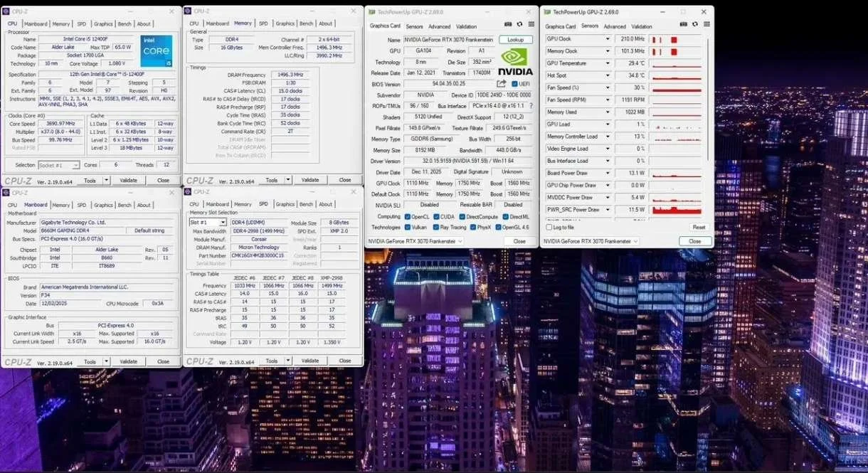Click Tools button in CPU-Z Timings window
868x473 pixels.
272,180
